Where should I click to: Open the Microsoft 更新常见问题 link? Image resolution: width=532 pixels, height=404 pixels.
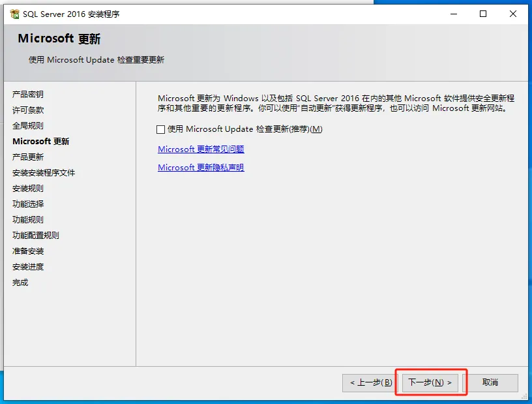(x=201, y=149)
